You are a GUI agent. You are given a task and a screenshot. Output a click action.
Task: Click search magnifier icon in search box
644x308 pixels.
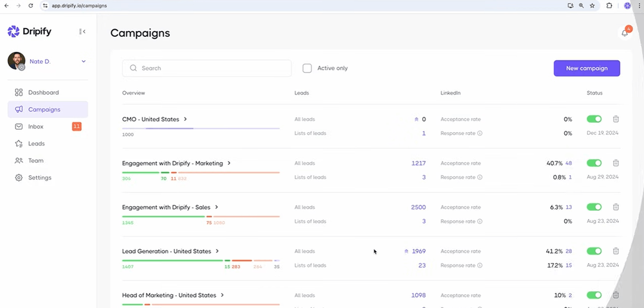(133, 68)
